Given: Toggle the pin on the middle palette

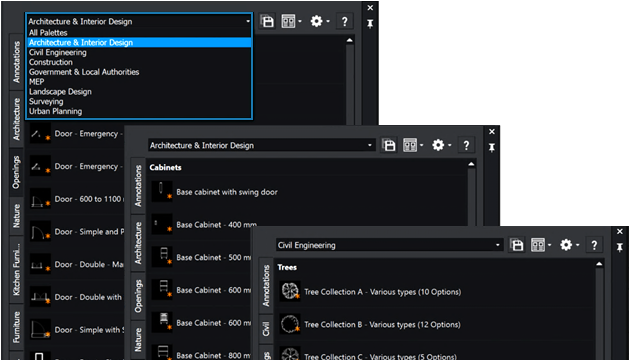Looking at the screenshot, I should click(x=491, y=147).
